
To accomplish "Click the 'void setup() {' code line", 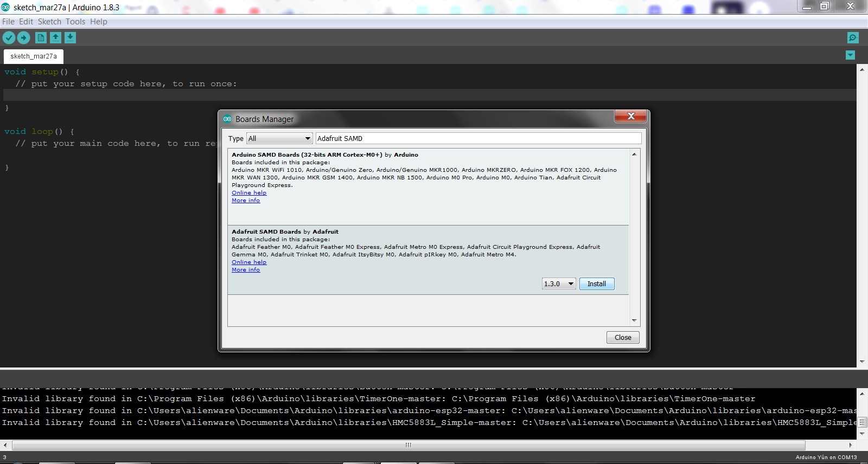I will point(42,72).
